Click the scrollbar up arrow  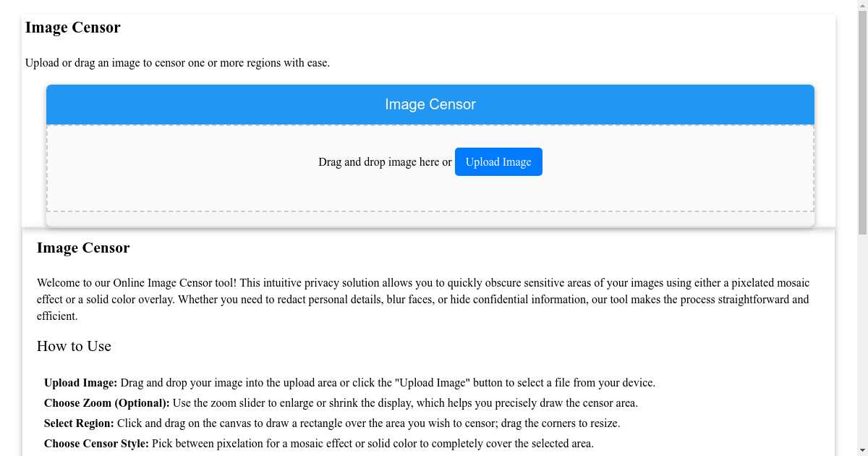pyautogui.click(x=861, y=5)
